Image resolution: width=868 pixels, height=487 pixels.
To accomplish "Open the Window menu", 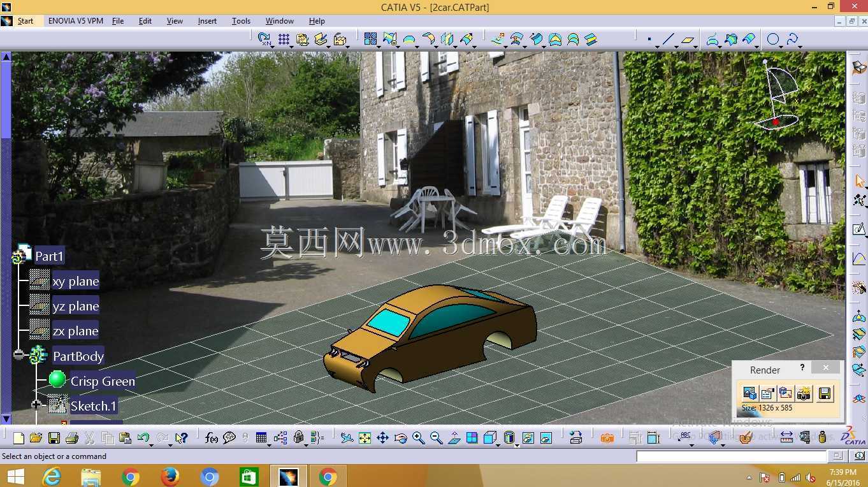I will (x=280, y=21).
